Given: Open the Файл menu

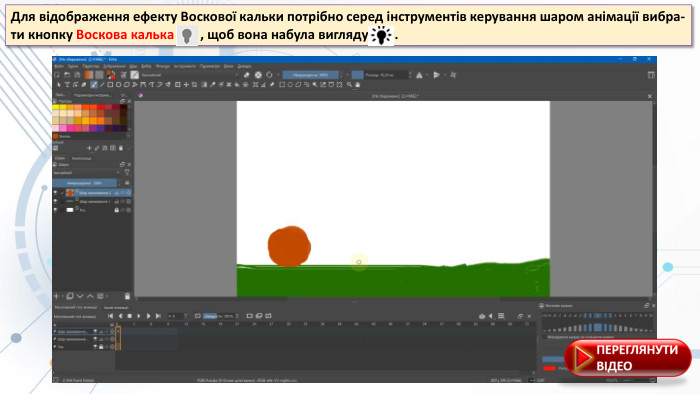Looking at the screenshot, I should coord(58,66).
